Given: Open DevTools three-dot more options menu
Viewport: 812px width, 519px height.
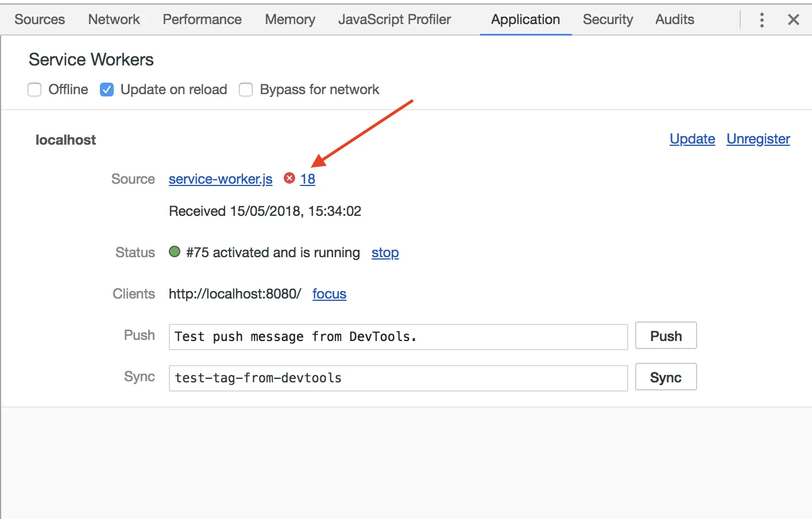Looking at the screenshot, I should 761,20.
